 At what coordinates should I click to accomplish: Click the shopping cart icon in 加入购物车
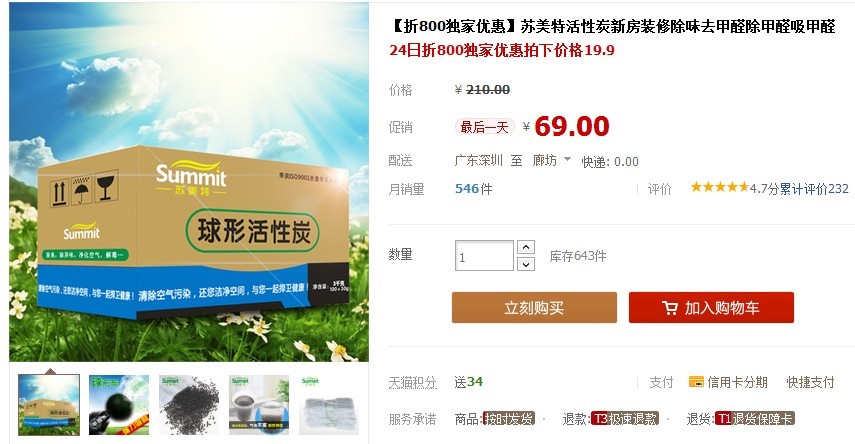[670, 308]
